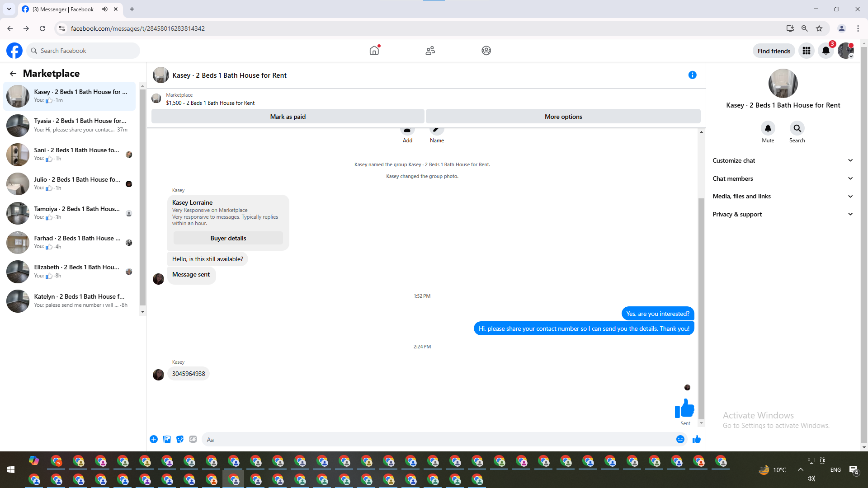This screenshot has width=868, height=488.
Task: Open the emoji picker
Action: [x=680, y=439]
